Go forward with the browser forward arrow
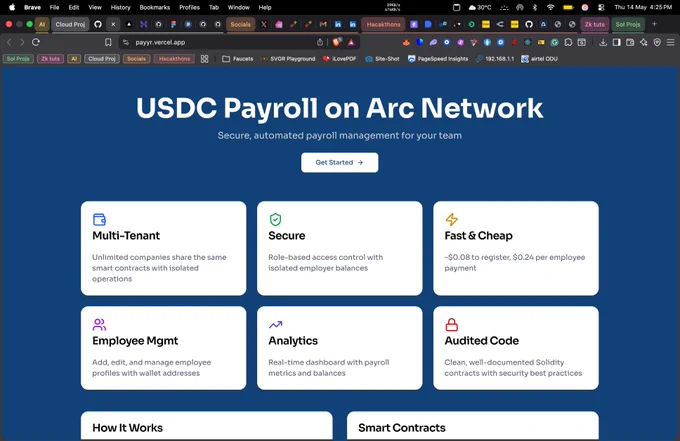 22,42
